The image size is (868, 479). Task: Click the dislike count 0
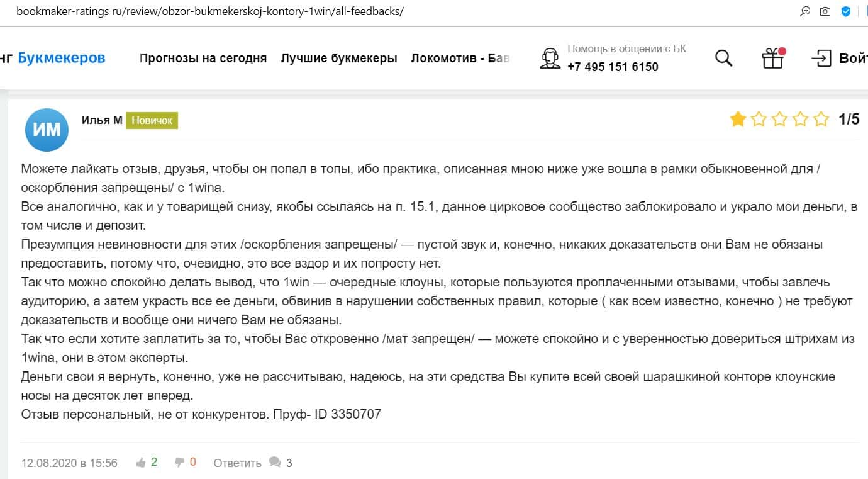point(192,463)
